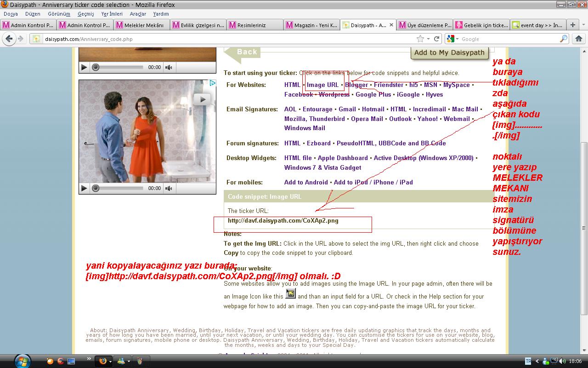The image size is (588, 368).
Task: Mute the lower ad video's speaker
Action: 169,188
